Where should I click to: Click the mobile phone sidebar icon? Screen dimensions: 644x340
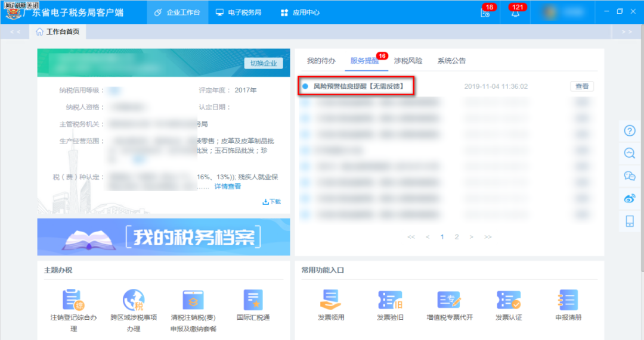coord(630,221)
